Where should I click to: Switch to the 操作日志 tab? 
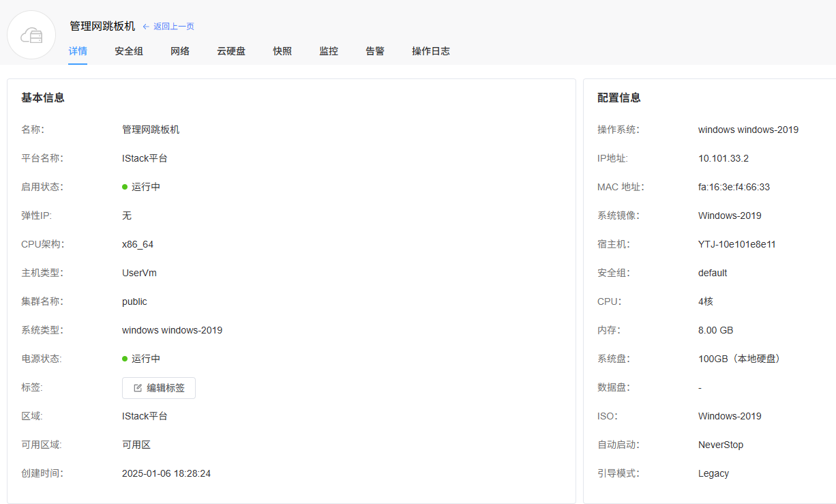coord(431,51)
